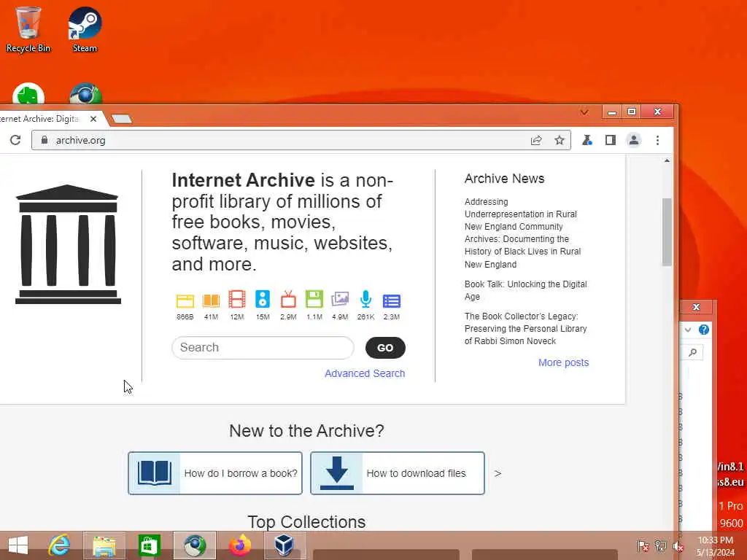
Task: Open the Addressing Underrepresentation in Rural New England post
Action: (522, 233)
